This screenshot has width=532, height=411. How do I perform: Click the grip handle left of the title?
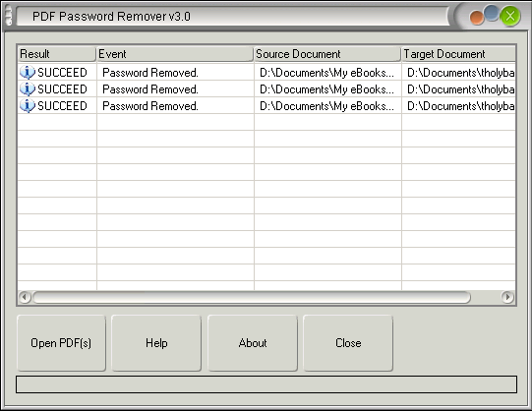(9, 16)
